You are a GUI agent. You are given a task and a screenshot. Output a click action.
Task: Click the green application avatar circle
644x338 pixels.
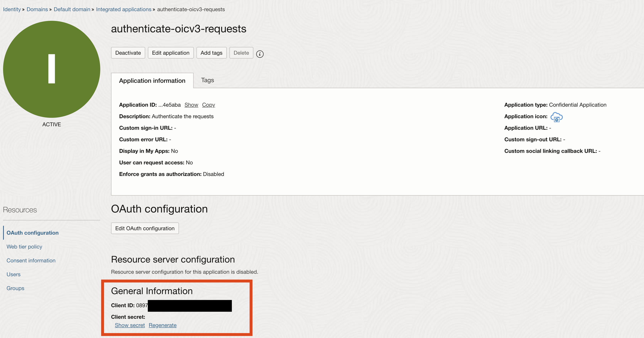51,69
